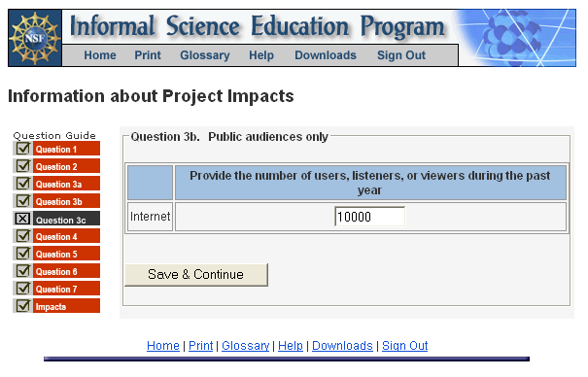Click the Sign Out link in the footer
Viewport: 588px width, 377px height.
coord(404,346)
